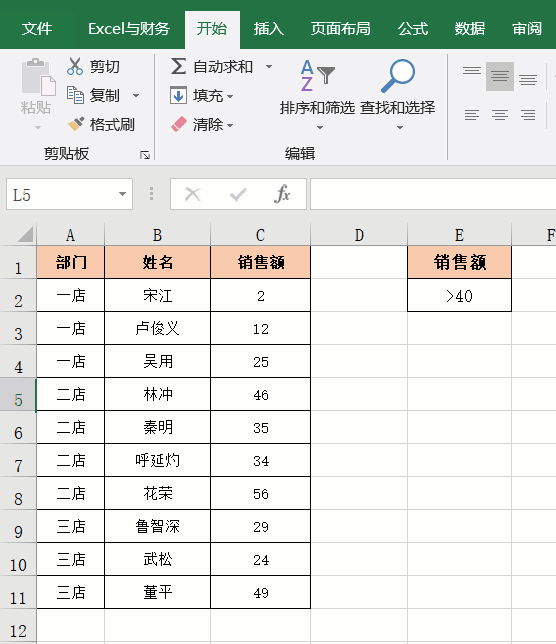Select row 5 header
Screen dimensions: 556x644
[x=18, y=395]
